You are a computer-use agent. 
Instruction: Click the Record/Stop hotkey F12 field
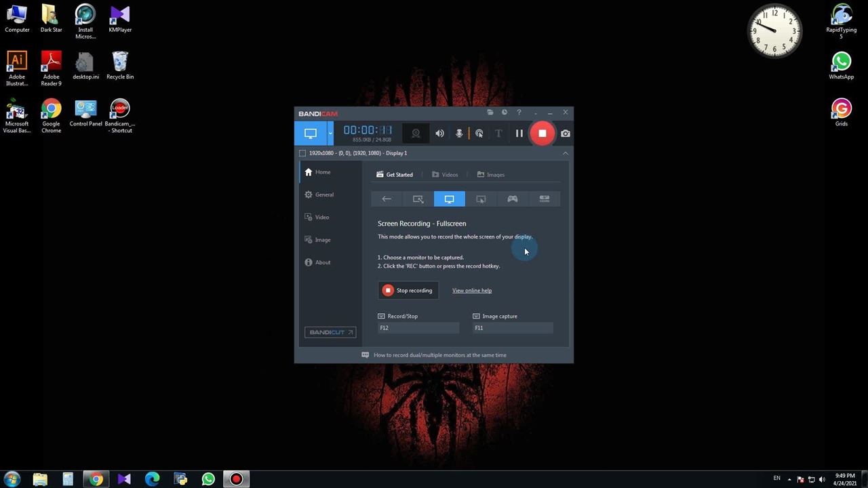point(418,328)
